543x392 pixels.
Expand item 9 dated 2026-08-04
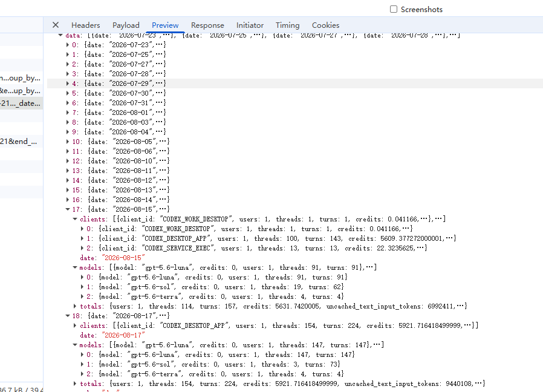68,132
